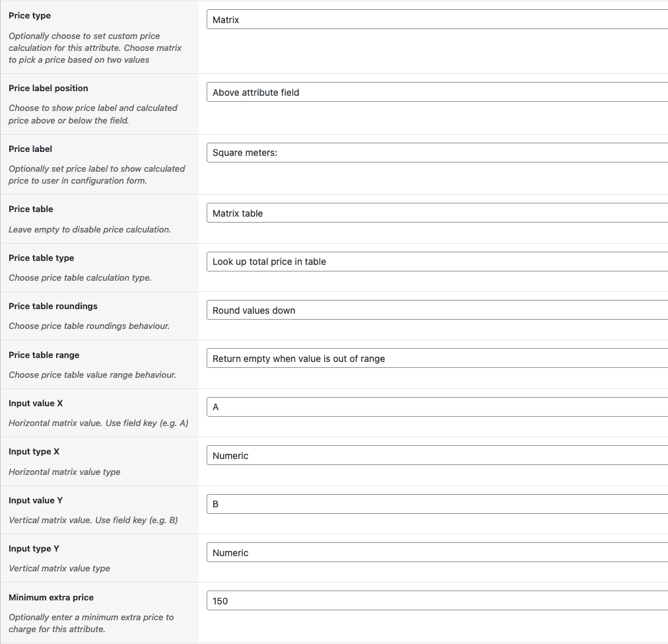This screenshot has height=644, width=668.
Task: Open the Input type X dropdown
Action: point(437,456)
